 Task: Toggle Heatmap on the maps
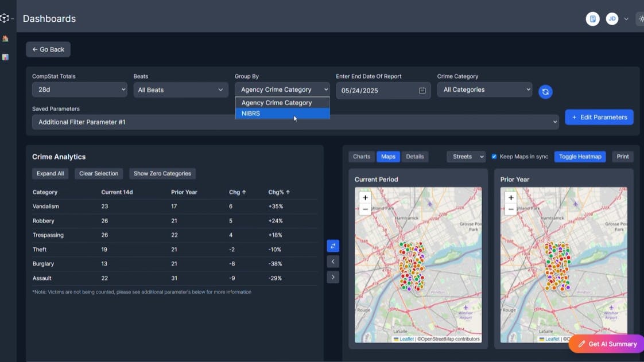(580, 157)
